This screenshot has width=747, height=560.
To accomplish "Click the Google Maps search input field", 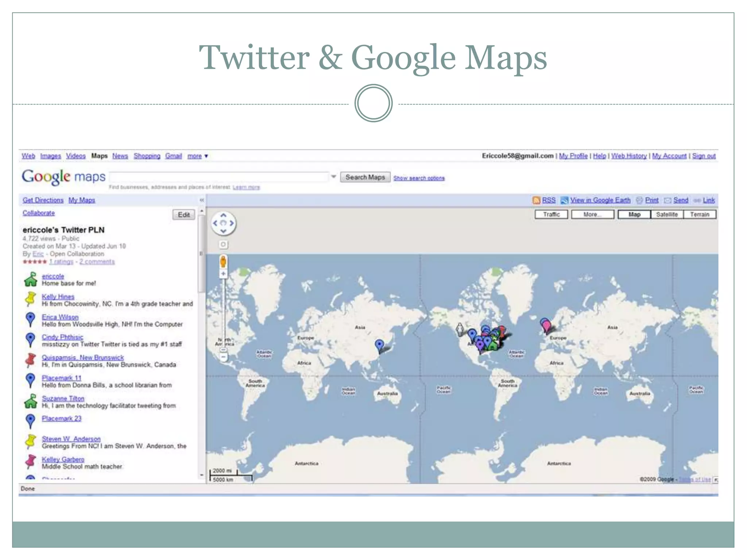I will click(x=219, y=177).
